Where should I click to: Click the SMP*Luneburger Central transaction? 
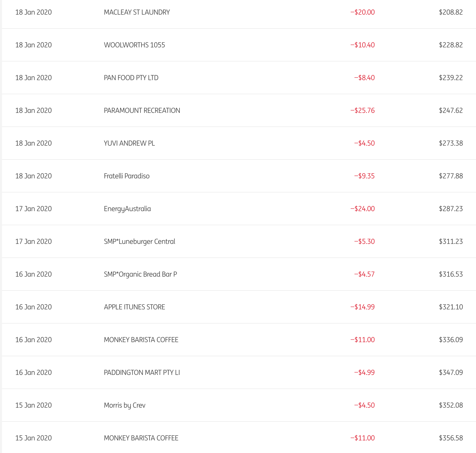coord(139,241)
